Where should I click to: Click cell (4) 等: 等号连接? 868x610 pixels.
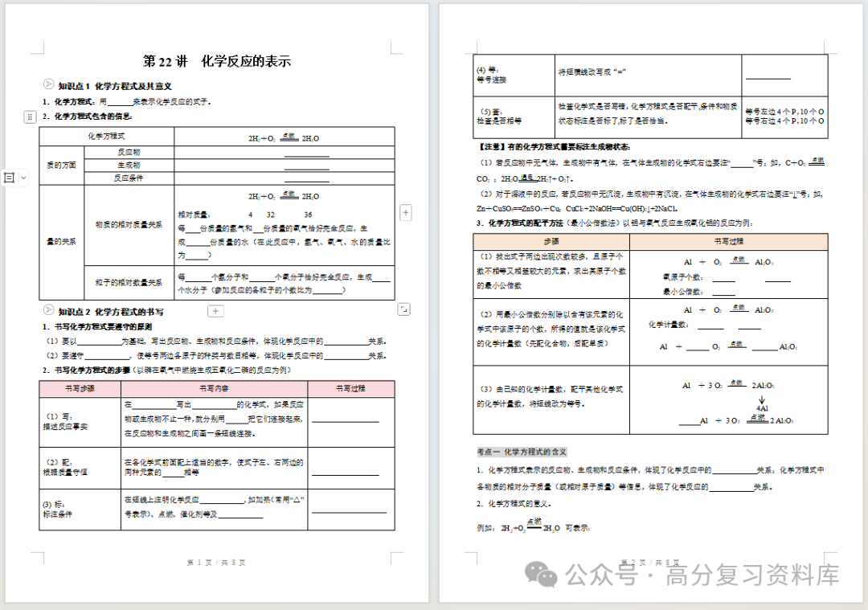(x=514, y=75)
